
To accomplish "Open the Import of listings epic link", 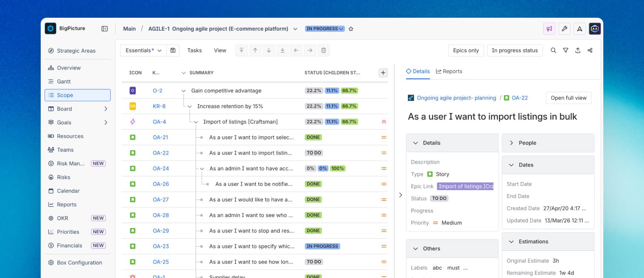I will tap(465, 186).
